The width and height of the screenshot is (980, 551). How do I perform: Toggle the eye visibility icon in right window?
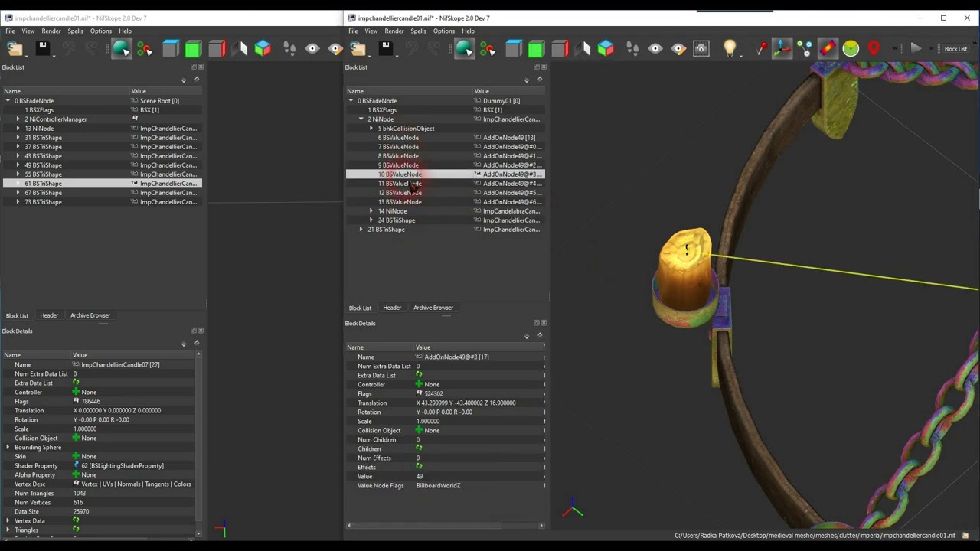pos(655,49)
